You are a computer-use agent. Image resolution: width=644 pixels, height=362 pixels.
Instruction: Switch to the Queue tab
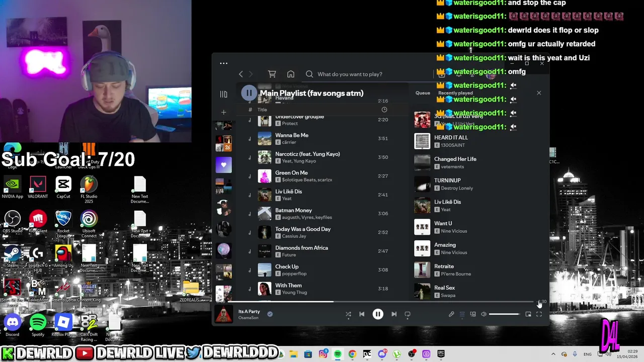[x=423, y=93]
